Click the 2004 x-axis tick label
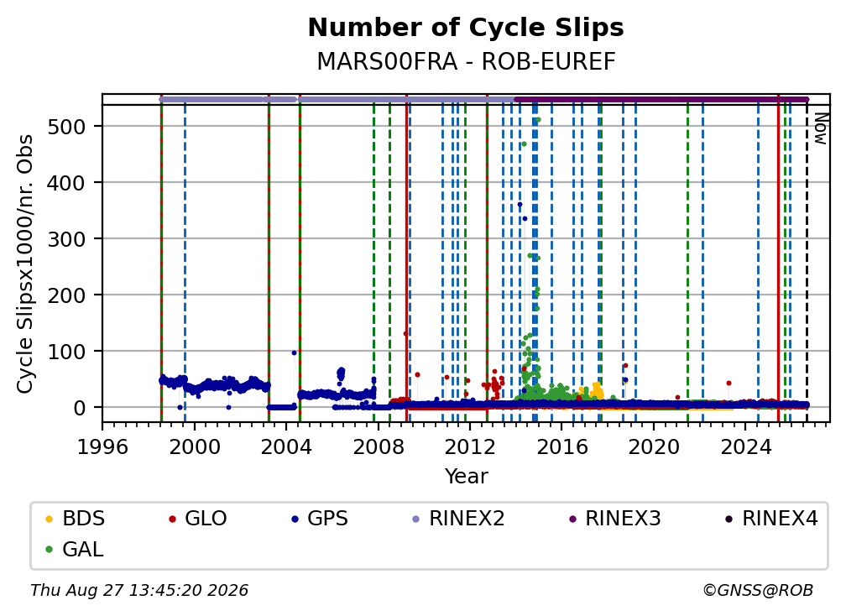 [x=286, y=447]
